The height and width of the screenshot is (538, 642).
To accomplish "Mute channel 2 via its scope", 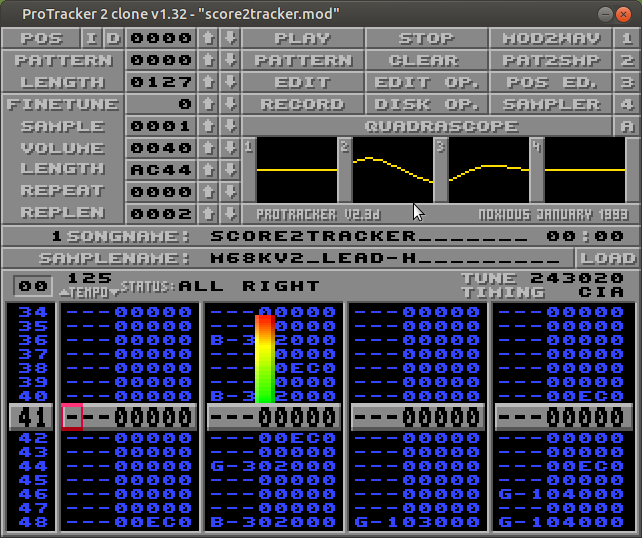I will (x=393, y=170).
